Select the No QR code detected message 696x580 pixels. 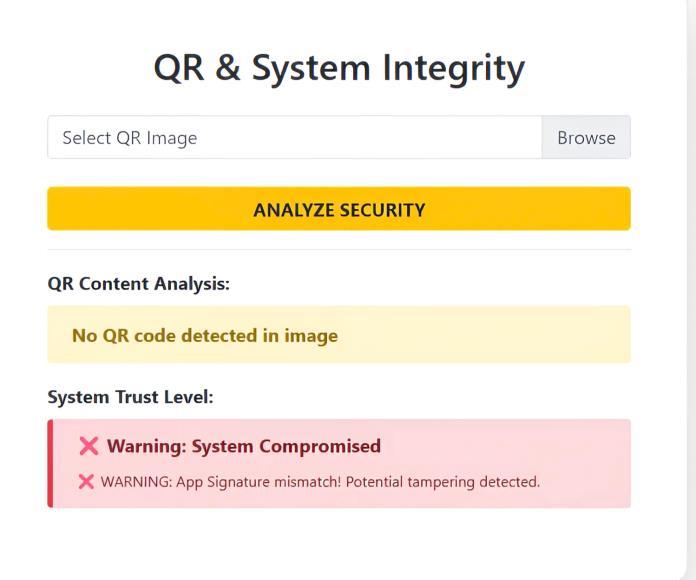point(205,335)
